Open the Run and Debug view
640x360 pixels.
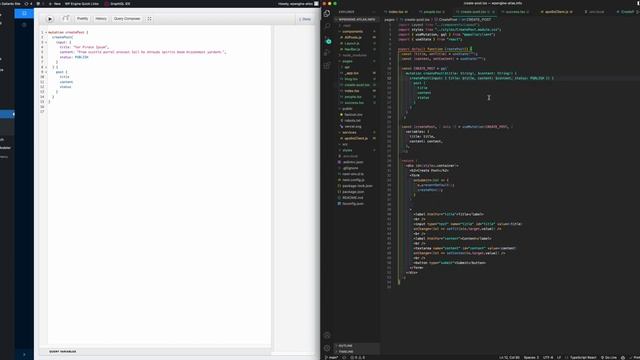pyautogui.click(x=327, y=53)
